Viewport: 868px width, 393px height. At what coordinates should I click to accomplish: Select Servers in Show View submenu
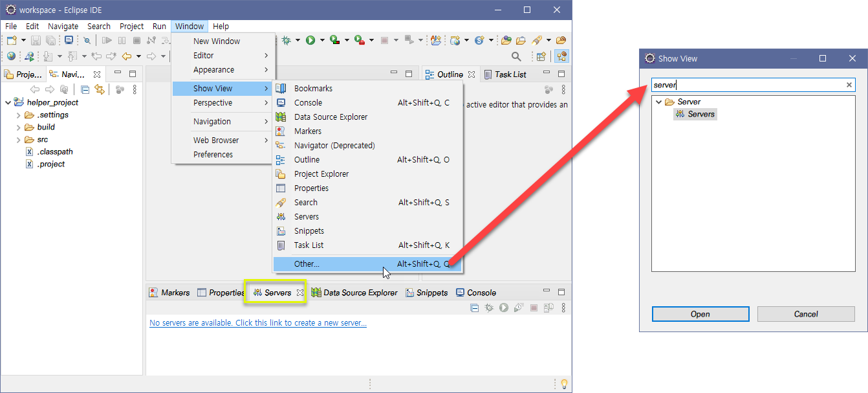[367, 217]
